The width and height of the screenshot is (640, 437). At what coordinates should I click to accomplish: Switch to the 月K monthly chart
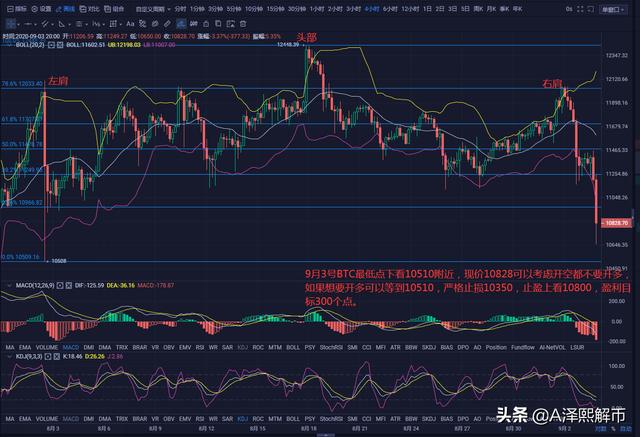tap(491, 9)
